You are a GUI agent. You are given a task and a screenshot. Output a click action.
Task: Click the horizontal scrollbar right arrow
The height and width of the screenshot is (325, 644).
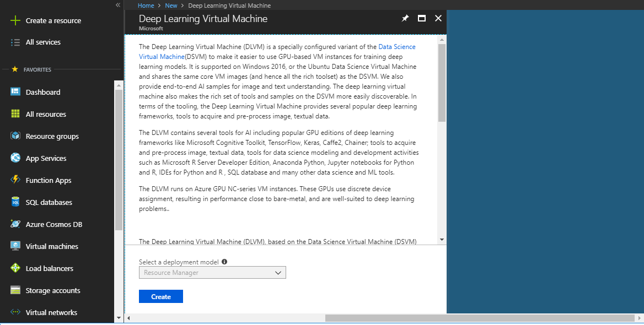click(x=640, y=318)
